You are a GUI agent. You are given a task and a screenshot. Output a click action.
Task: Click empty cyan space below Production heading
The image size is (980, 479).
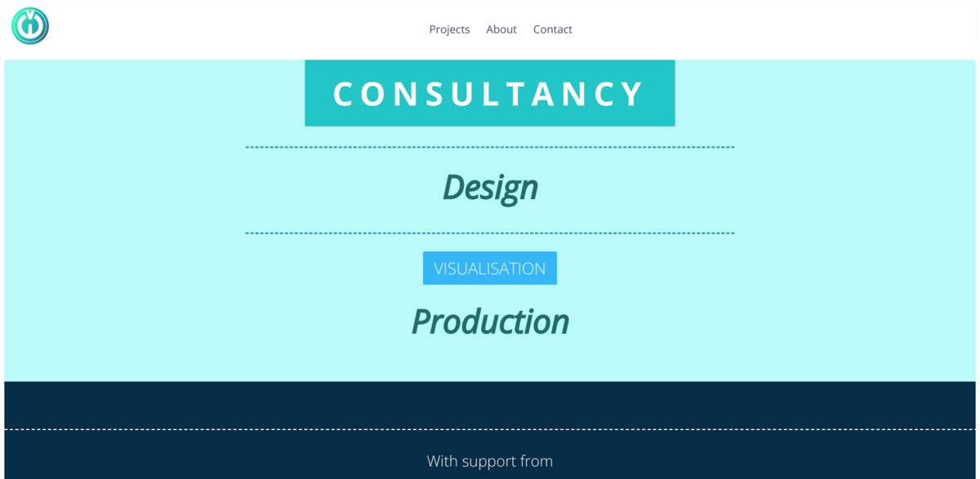click(x=490, y=361)
